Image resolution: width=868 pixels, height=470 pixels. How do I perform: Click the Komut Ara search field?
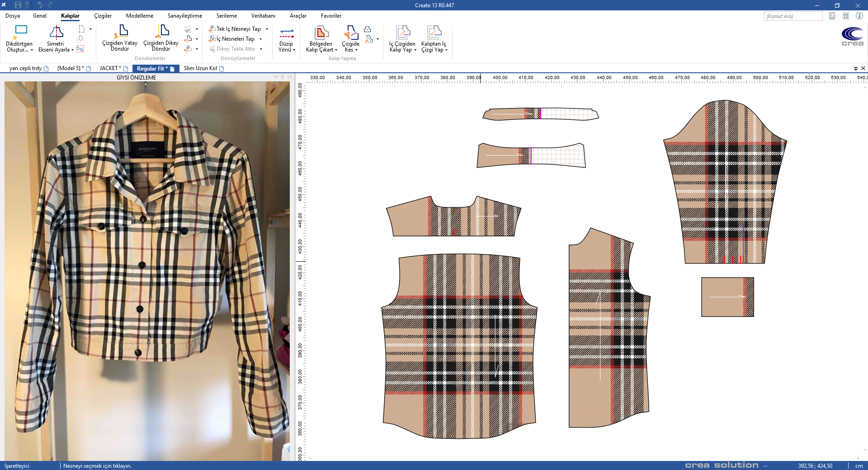click(793, 16)
